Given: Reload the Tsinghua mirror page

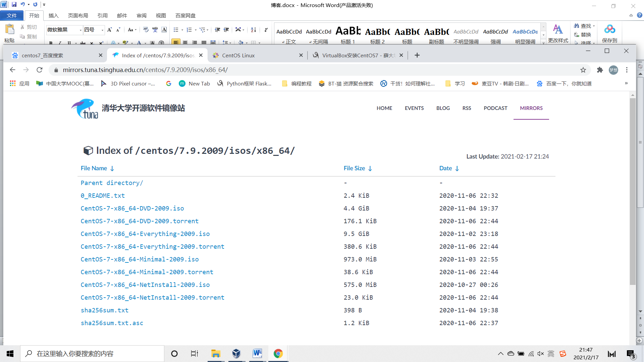Looking at the screenshot, I should click(x=40, y=70).
